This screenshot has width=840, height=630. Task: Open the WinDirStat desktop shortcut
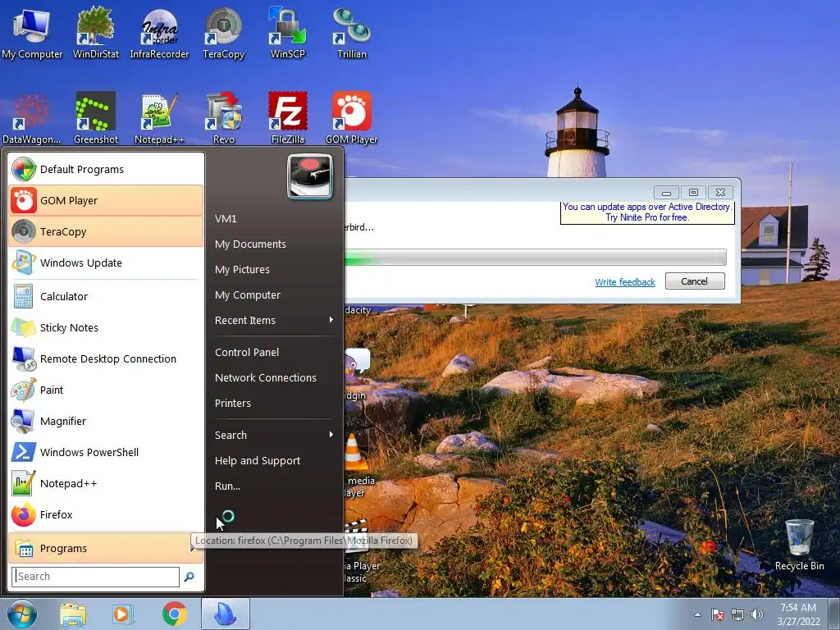click(x=96, y=32)
